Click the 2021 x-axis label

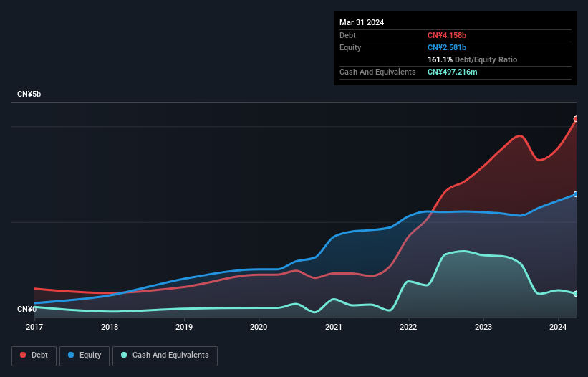pos(334,327)
